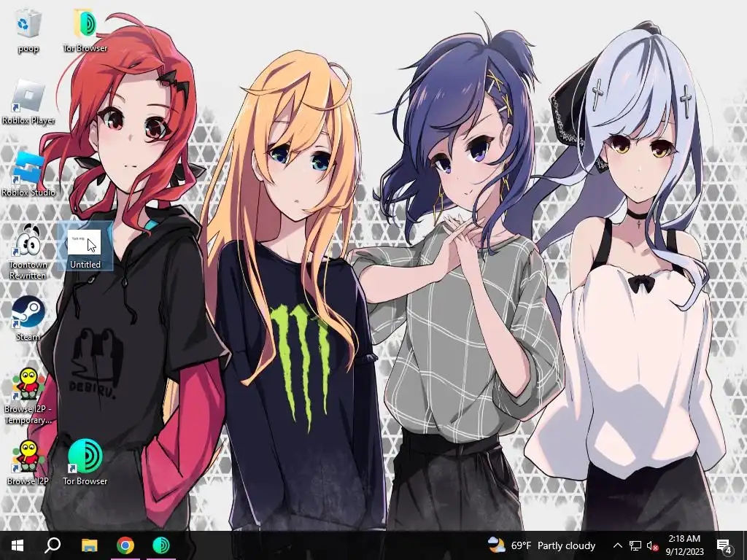This screenshot has height=560, width=747.
Task: Open the Tor Browser folder icon
Action: click(85, 31)
